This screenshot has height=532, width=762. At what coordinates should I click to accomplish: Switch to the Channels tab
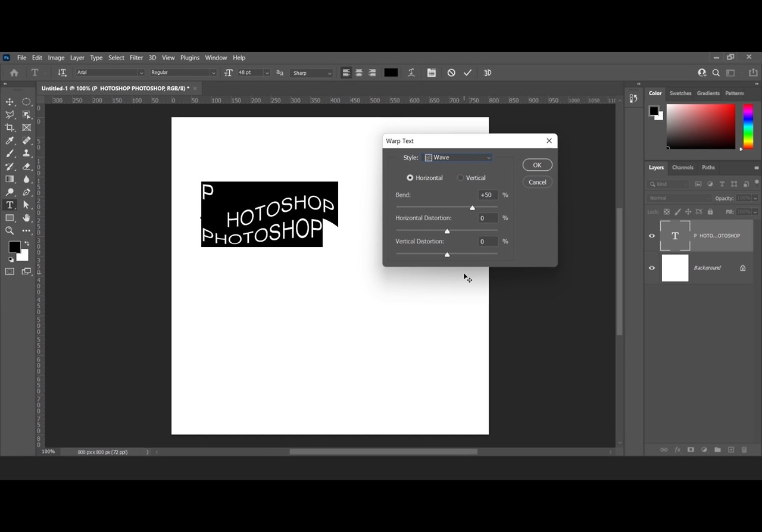point(683,168)
